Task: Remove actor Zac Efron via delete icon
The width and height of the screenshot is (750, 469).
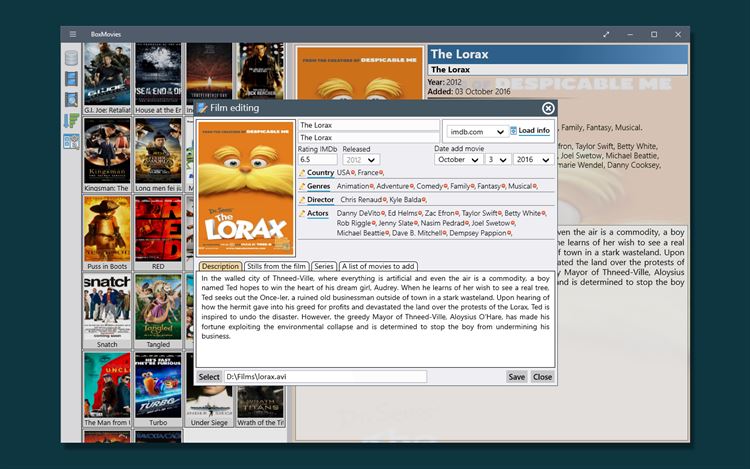Action: point(457,214)
